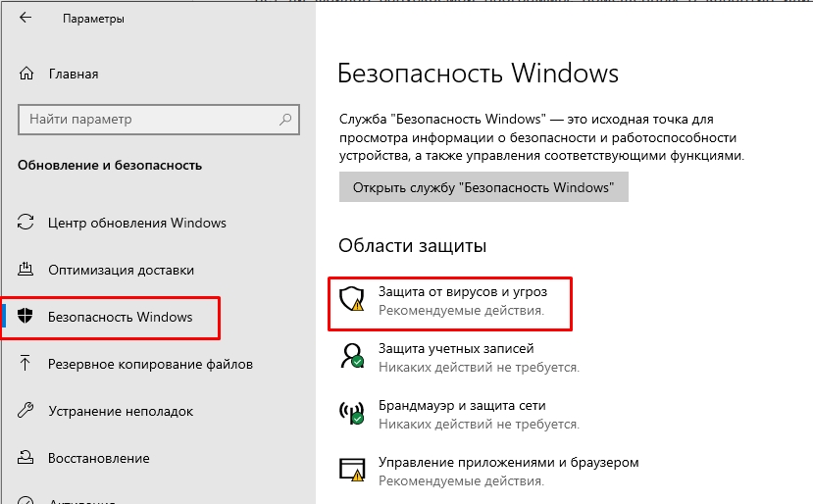Click the firewall network signal icon
Screen dimensions: 813x504
(351, 413)
